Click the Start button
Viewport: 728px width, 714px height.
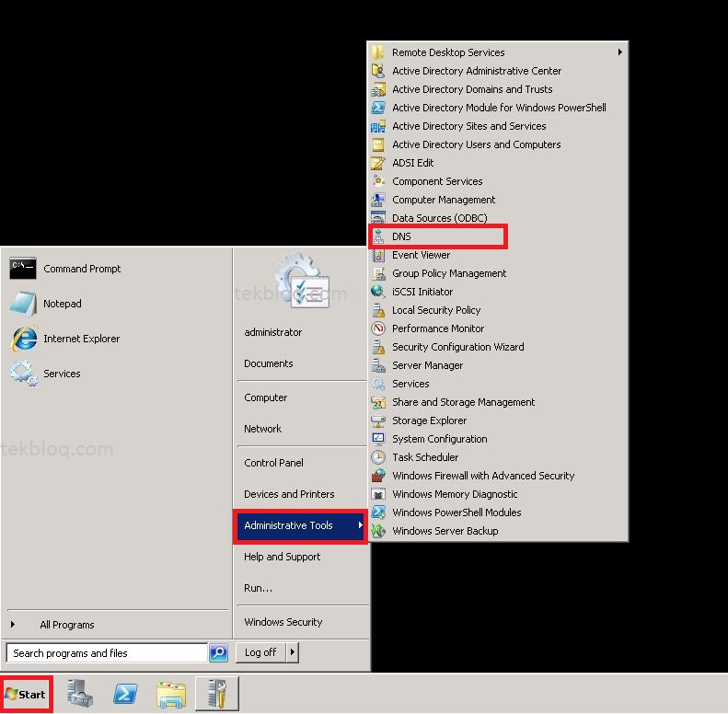click(27, 694)
